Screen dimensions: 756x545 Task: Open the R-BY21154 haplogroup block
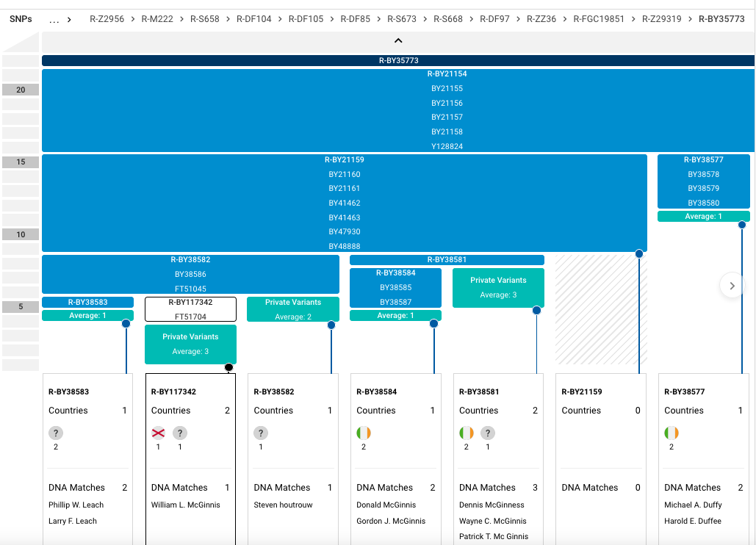(398, 110)
